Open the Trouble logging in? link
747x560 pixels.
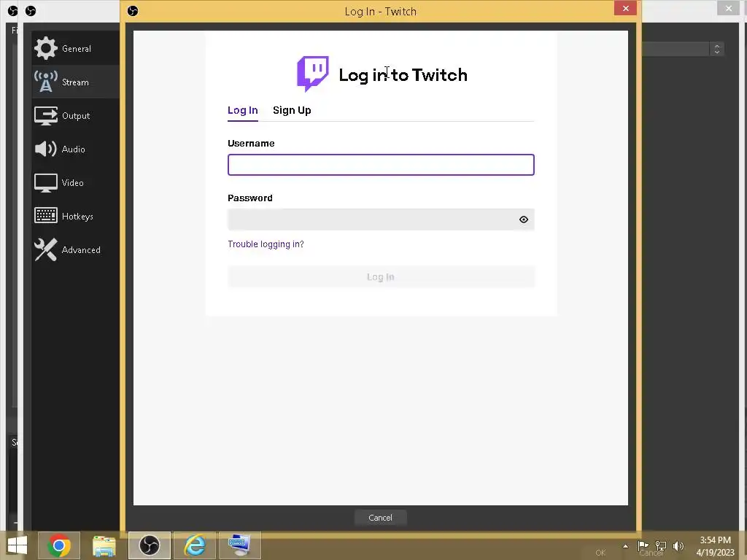266,244
